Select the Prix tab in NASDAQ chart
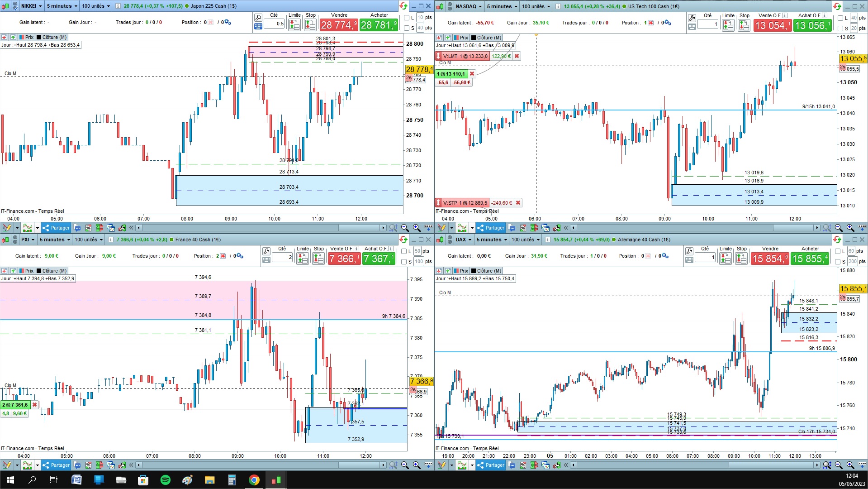This screenshot has width=868, height=489. (461, 38)
